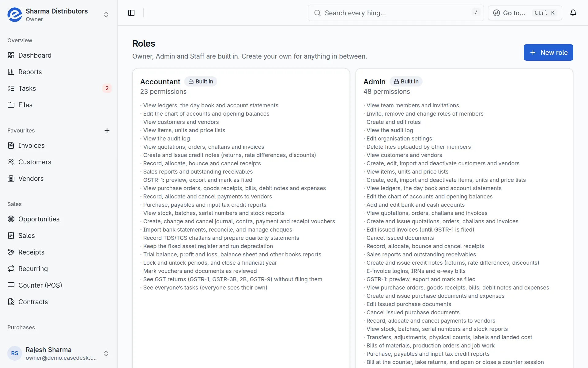The height and width of the screenshot is (368, 588).
Task: Click the Vendors building icon
Action: (x=11, y=178)
